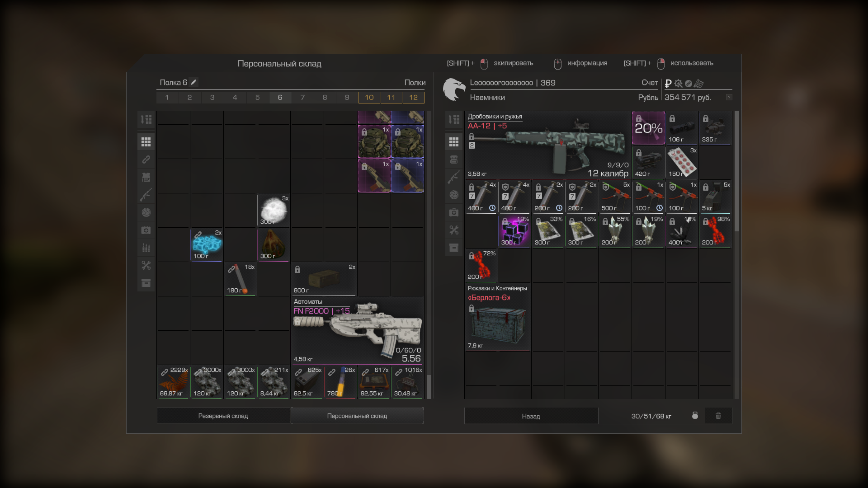Select the ruble currency icon
The height and width of the screenshot is (488, 868).
tap(668, 83)
